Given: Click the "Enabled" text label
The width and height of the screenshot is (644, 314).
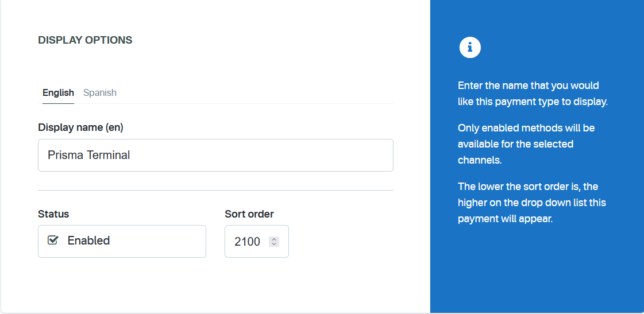Looking at the screenshot, I should click(x=88, y=241).
